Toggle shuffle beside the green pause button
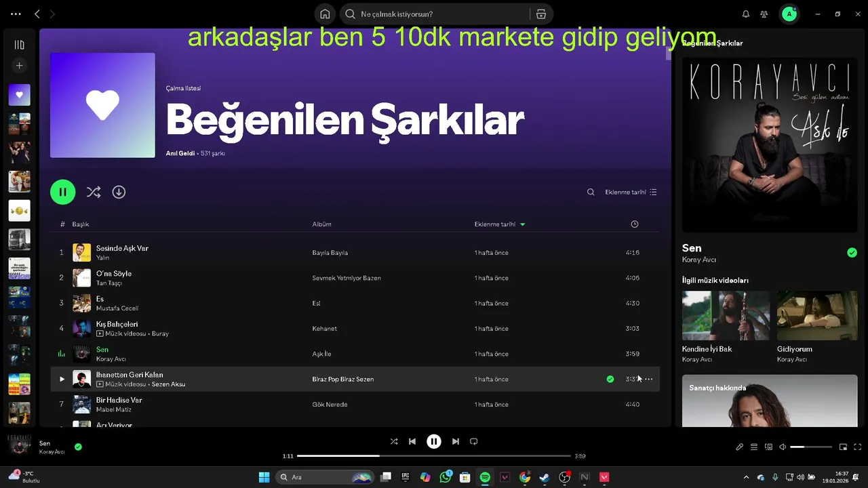 94,192
